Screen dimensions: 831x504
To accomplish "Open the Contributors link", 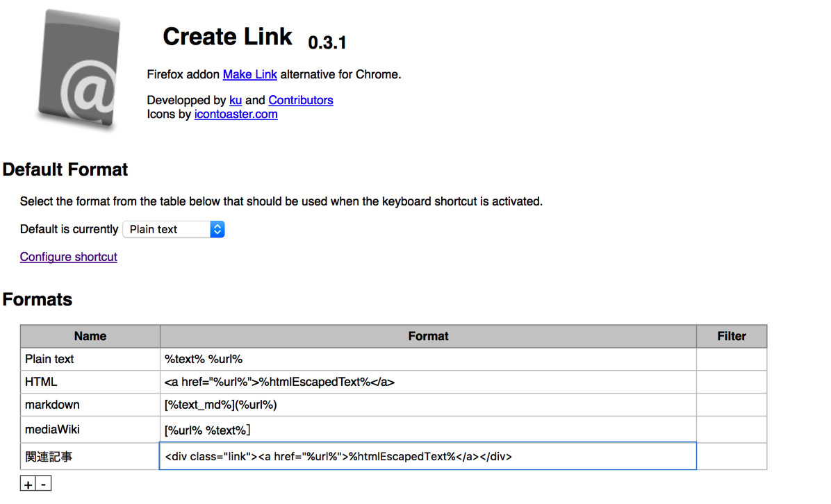I will [x=300, y=100].
